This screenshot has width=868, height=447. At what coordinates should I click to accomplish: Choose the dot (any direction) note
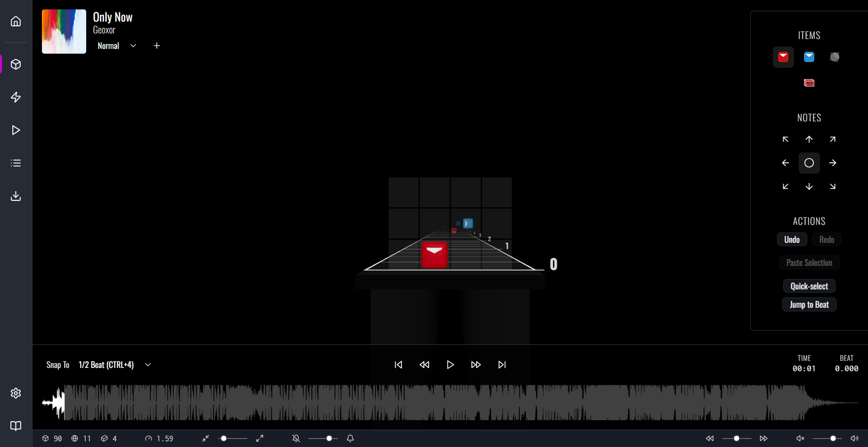tap(809, 163)
